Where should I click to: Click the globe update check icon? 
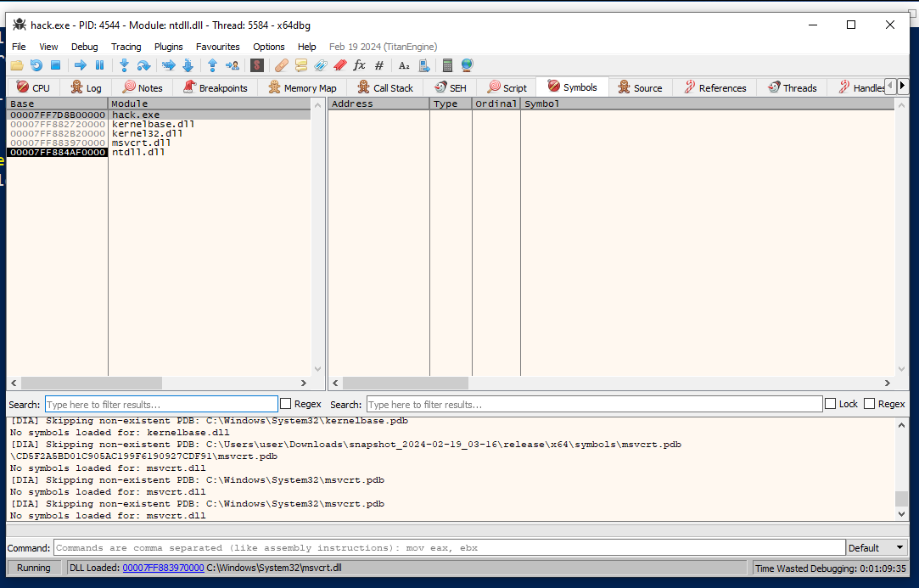coord(467,65)
